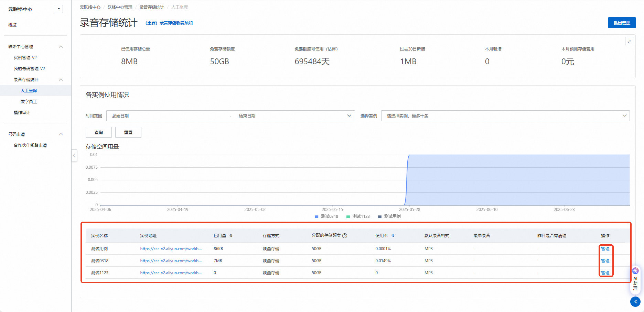Click the 0.0001% usage rate cell

coord(383,249)
